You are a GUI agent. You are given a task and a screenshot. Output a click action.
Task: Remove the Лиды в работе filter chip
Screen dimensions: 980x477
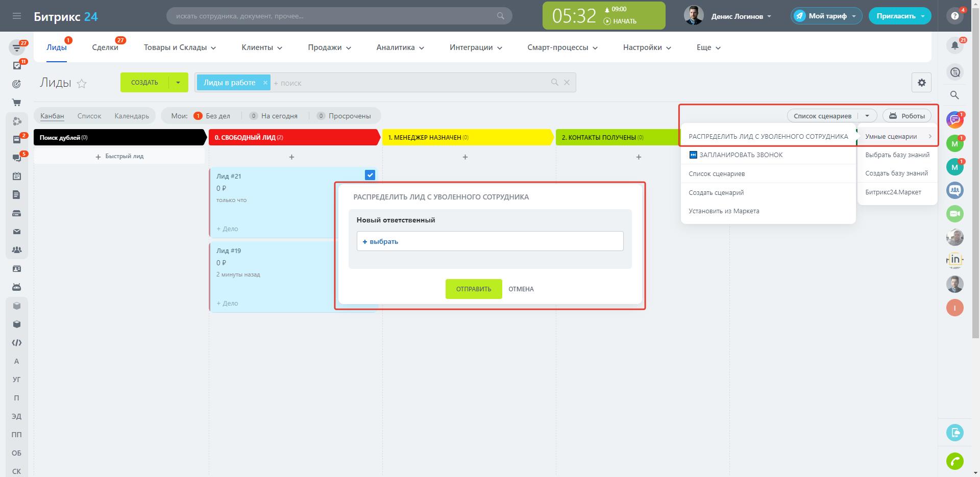coord(265,83)
